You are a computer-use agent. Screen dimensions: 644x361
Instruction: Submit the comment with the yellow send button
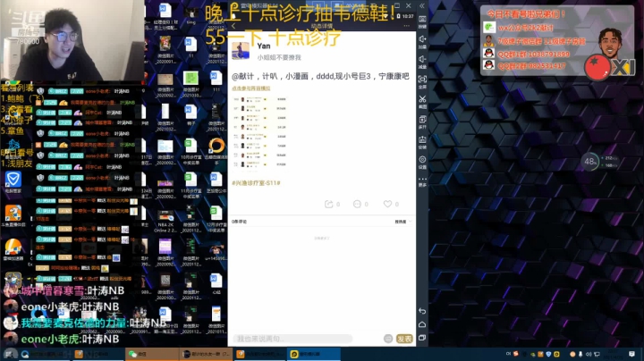pos(404,339)
